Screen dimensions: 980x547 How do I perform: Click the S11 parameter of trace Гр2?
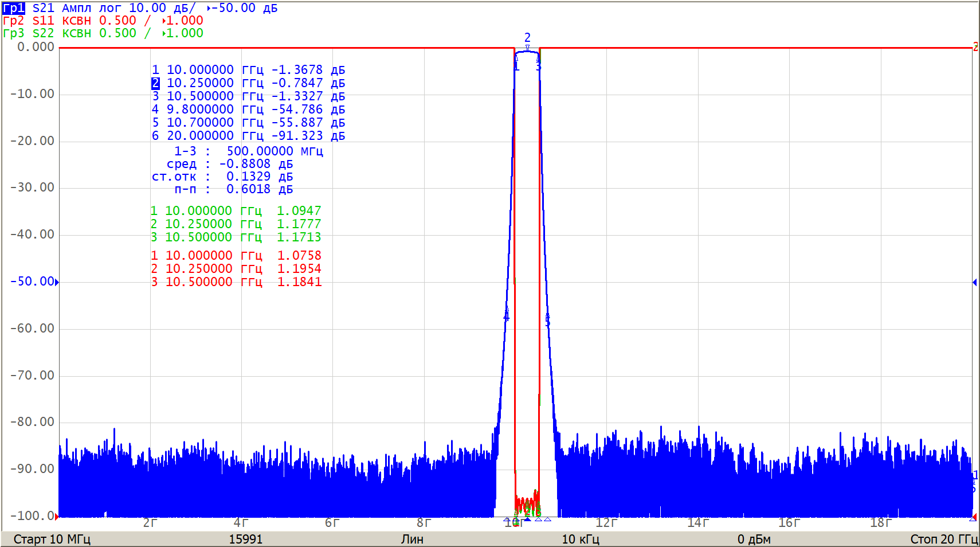(43, 21)
